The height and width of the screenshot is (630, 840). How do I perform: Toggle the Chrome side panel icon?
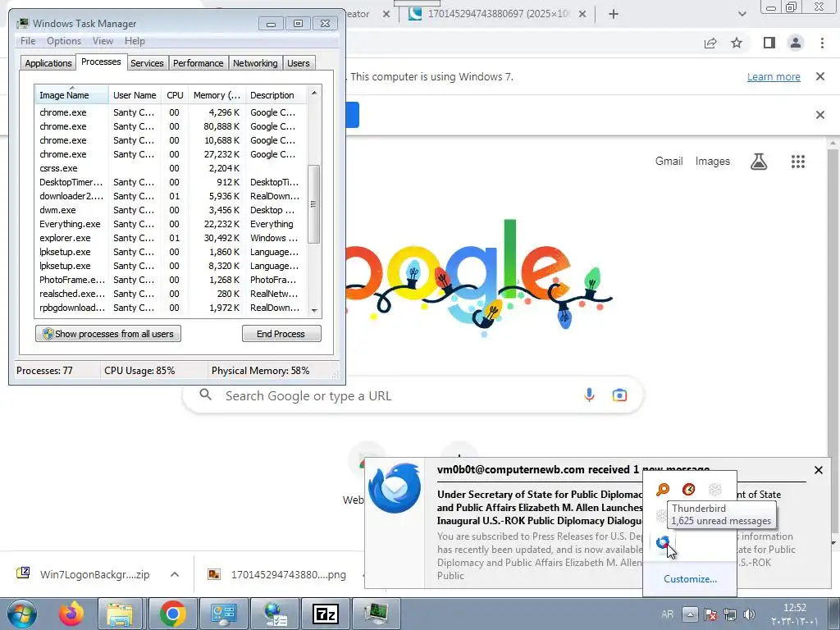pos(769,43)
